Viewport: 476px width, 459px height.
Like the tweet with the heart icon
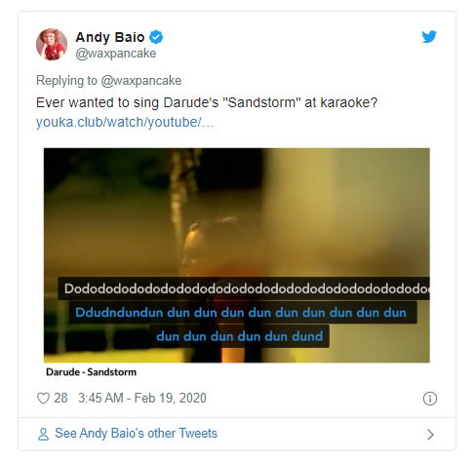point(43,398)
